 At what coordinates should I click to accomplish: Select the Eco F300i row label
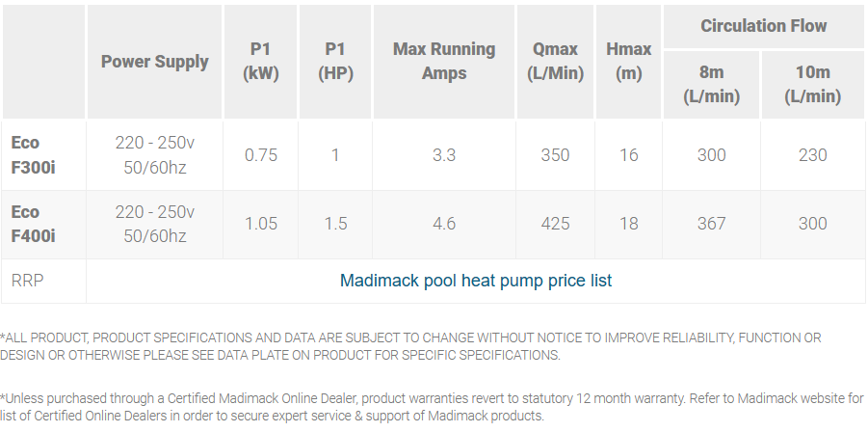click(x=34, y=154)
